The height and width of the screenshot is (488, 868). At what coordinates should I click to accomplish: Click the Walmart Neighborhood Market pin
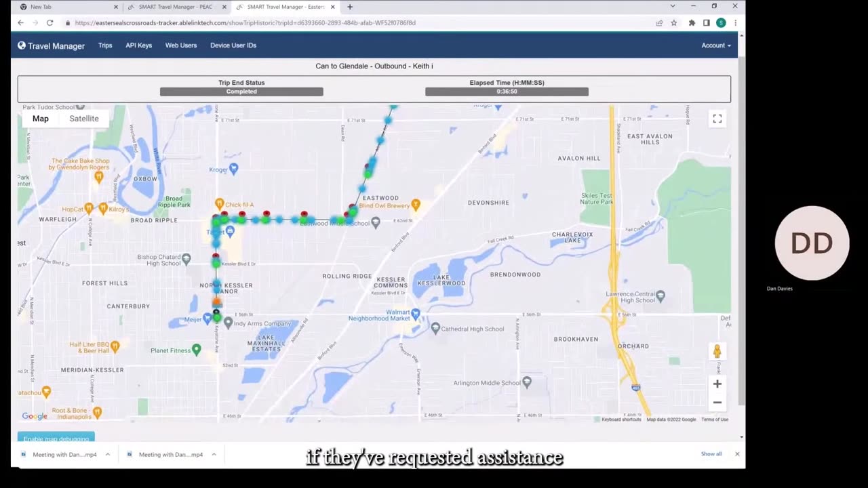click(x=416, y=314)
